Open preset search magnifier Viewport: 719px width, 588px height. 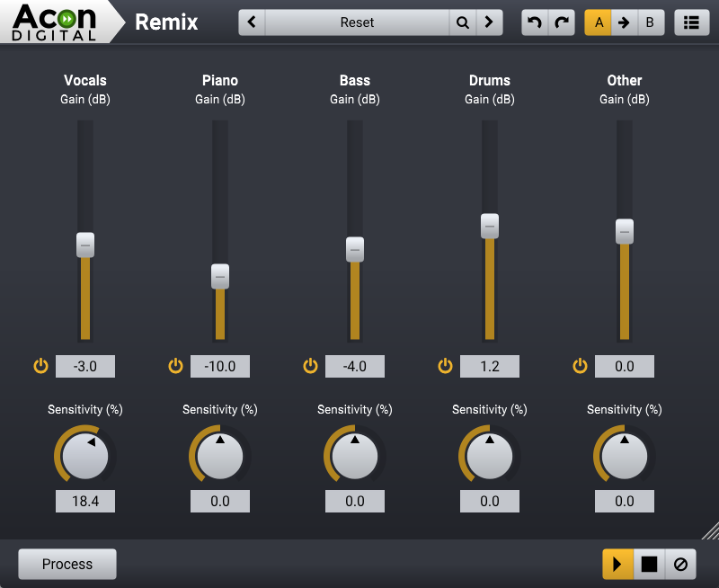click(463, 22)
